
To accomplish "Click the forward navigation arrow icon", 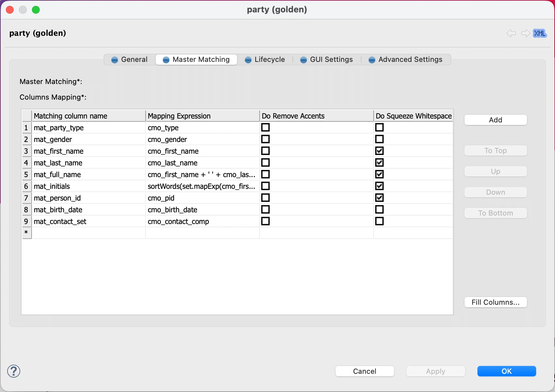I will [x=525, y=33].
